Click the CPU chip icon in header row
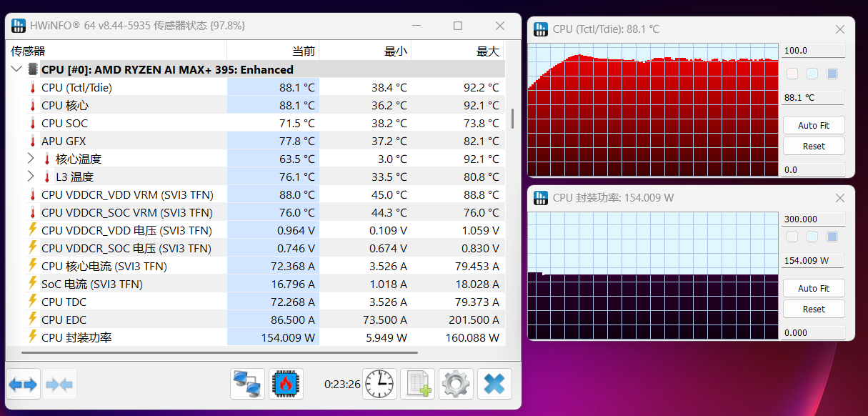The width and height of the screenshot is (868, 416). point(33,69)
